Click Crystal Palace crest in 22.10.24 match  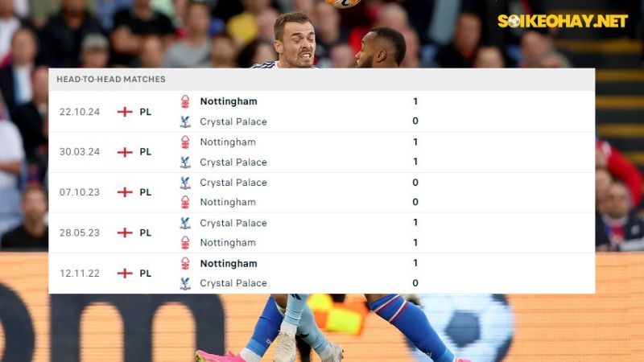pyautogui.click(x=185, y=121)
